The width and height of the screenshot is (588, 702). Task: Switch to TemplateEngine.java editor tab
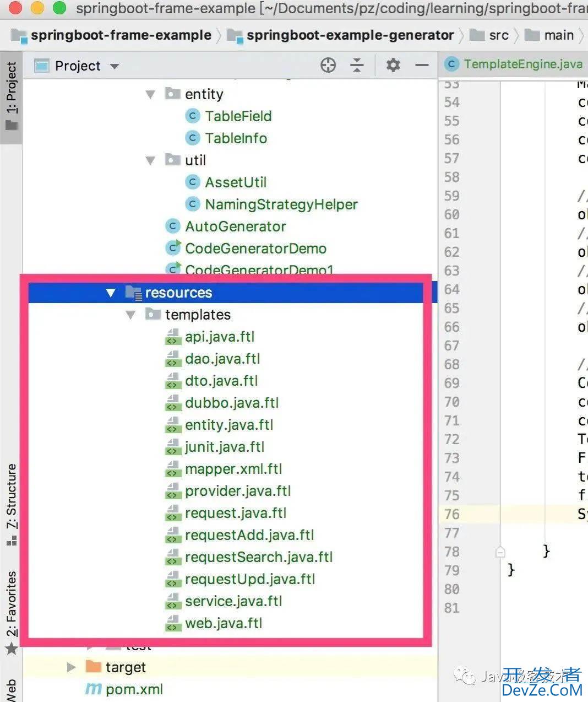(522, 64)
